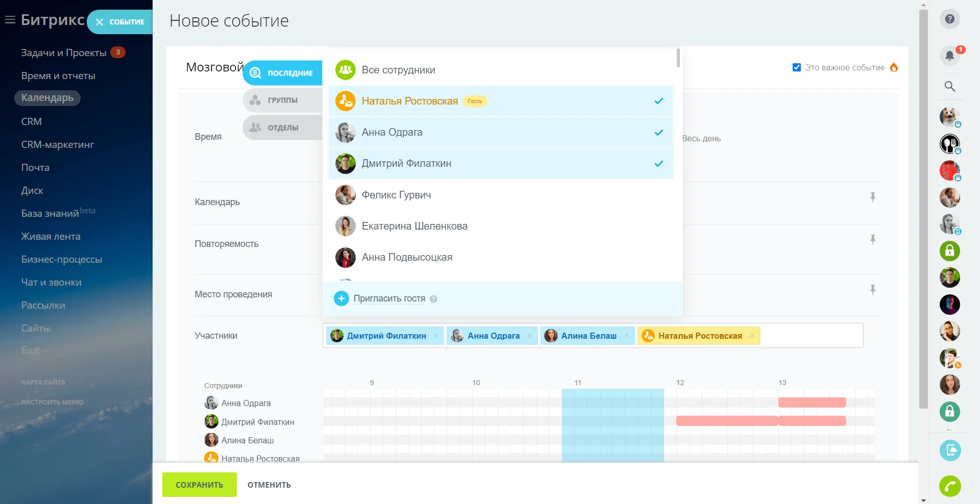Uncheck 'Это важное событие' checkbox
980x504 pixels.
point(796,67)
